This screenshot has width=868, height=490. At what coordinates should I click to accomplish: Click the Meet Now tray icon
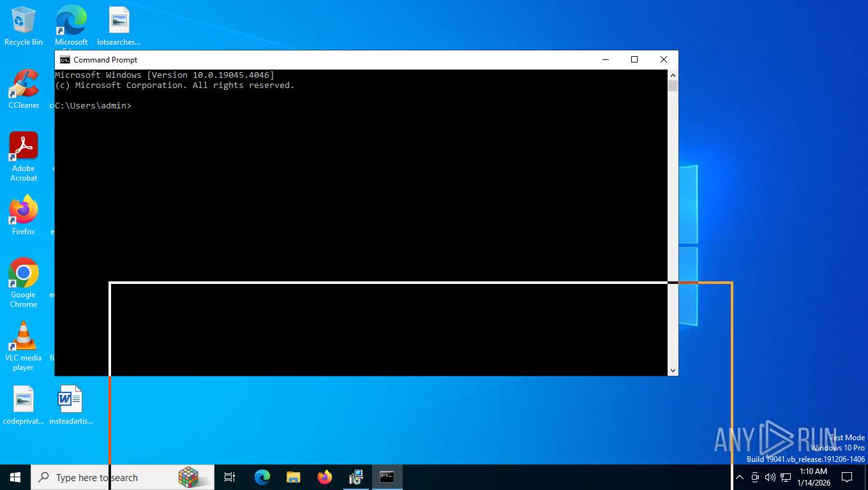coord(755,477)
